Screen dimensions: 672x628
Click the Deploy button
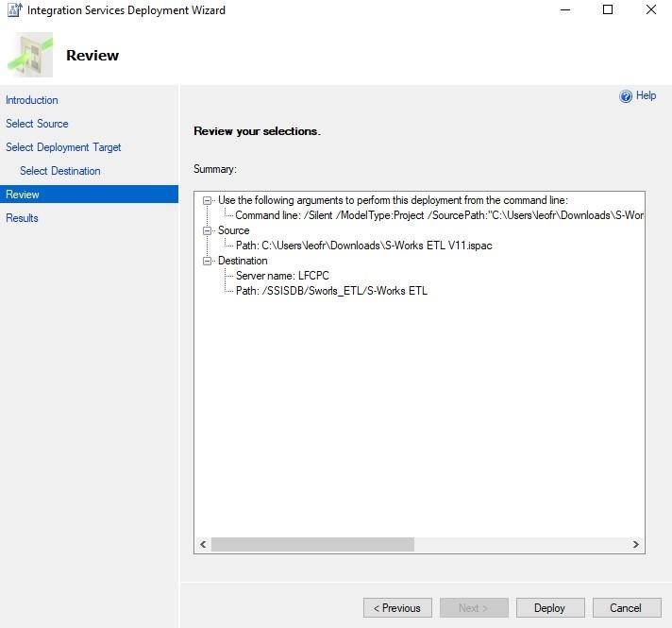pos(550,608)
